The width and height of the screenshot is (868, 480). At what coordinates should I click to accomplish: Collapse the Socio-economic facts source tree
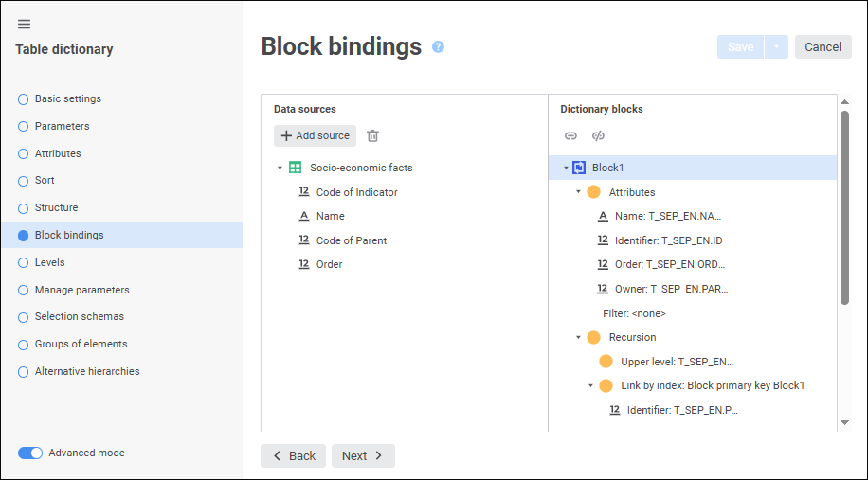(x=280, y=169)
